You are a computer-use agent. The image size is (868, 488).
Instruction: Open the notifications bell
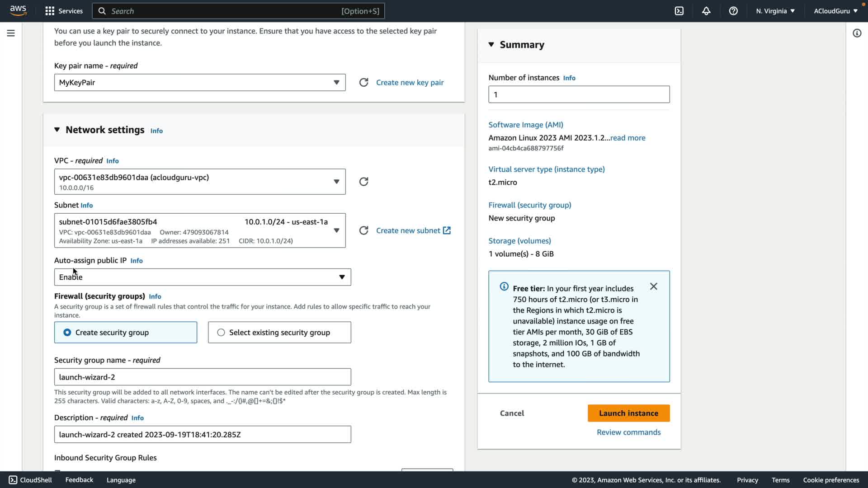(706, 11)
